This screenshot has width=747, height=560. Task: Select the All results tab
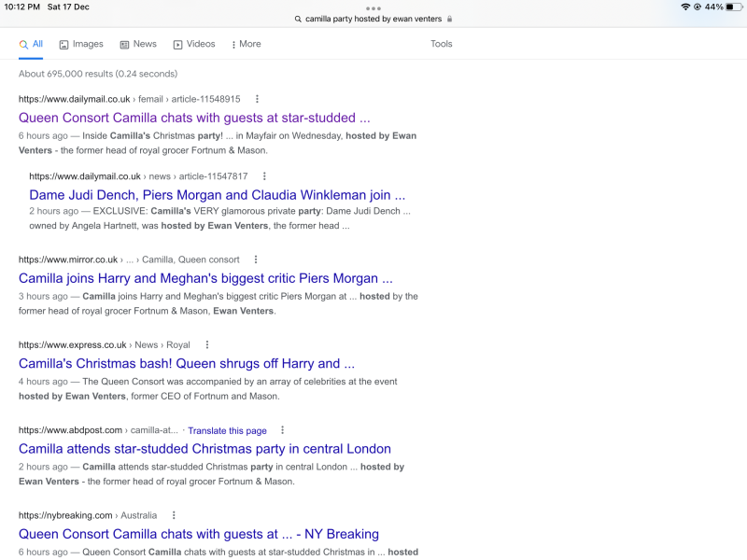click(31, 44)
